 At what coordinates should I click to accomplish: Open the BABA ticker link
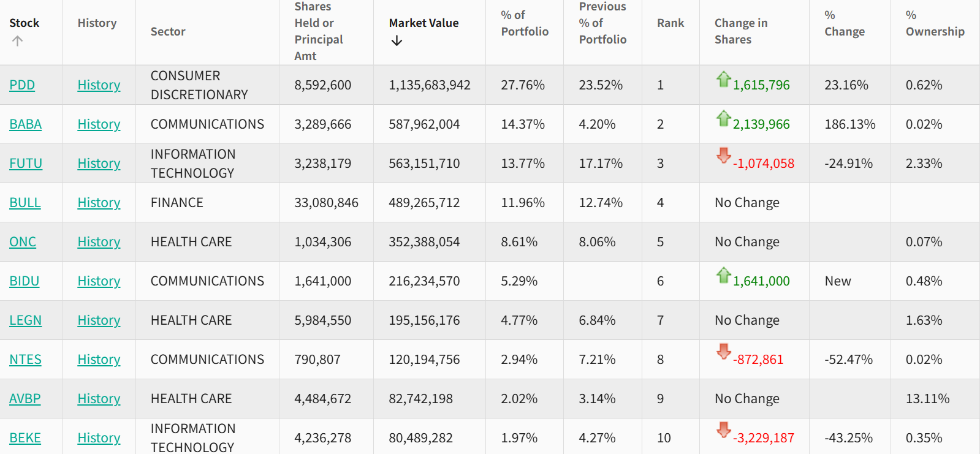(x=25, y=124)
